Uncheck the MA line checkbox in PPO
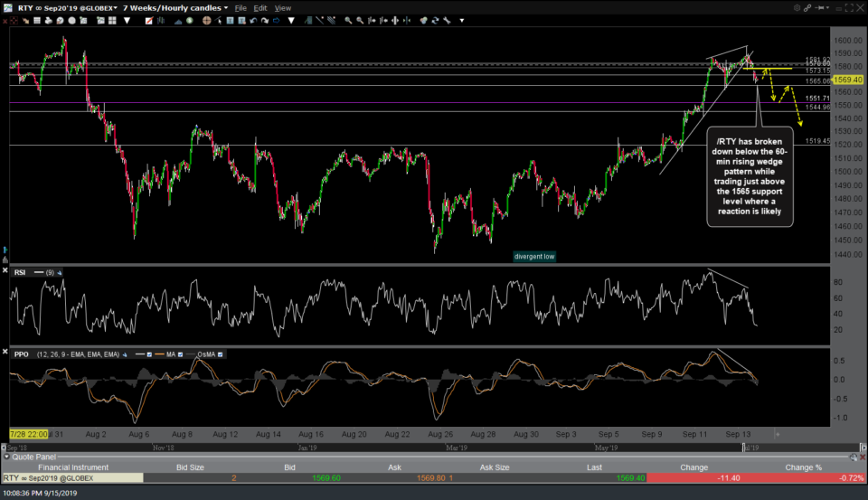 tap(181, 354)
